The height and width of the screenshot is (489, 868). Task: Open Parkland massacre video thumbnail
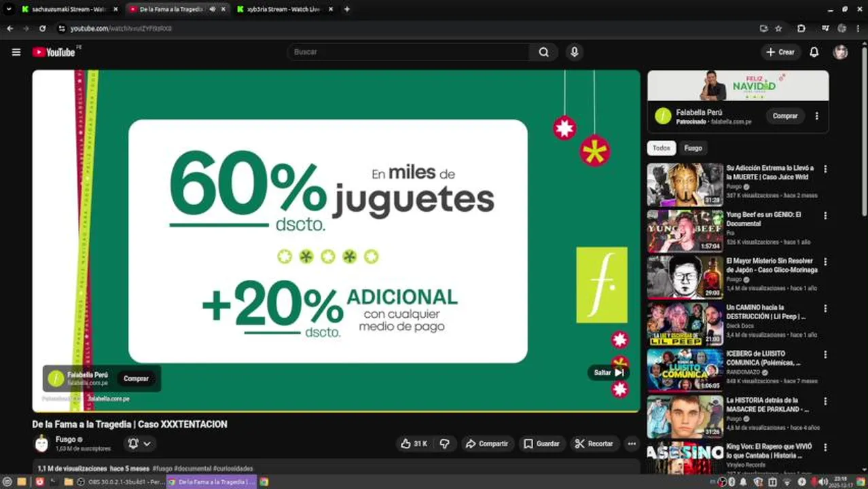[x=685, y=416]
